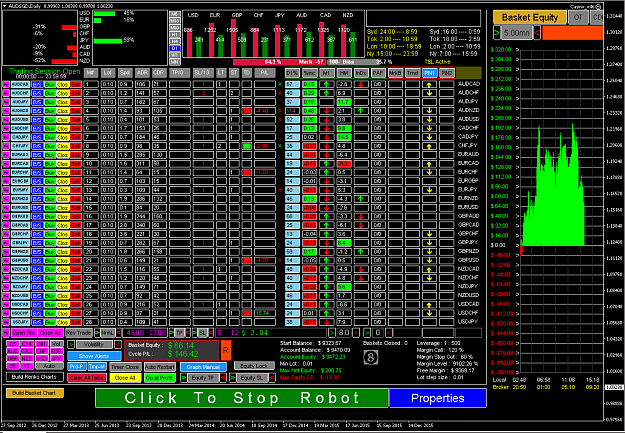
Task: Click the green arrow left of NrmL
Action: pos(96,333)
